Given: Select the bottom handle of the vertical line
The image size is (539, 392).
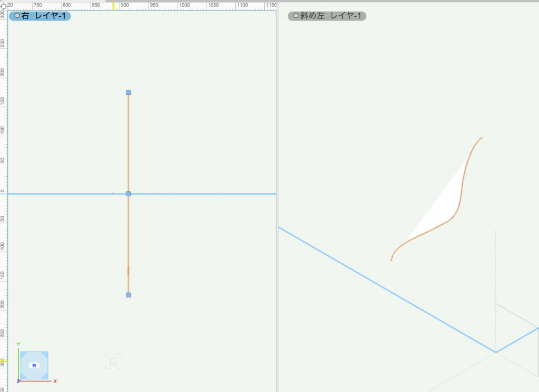Looking at the screenshot, I should 128,295.
